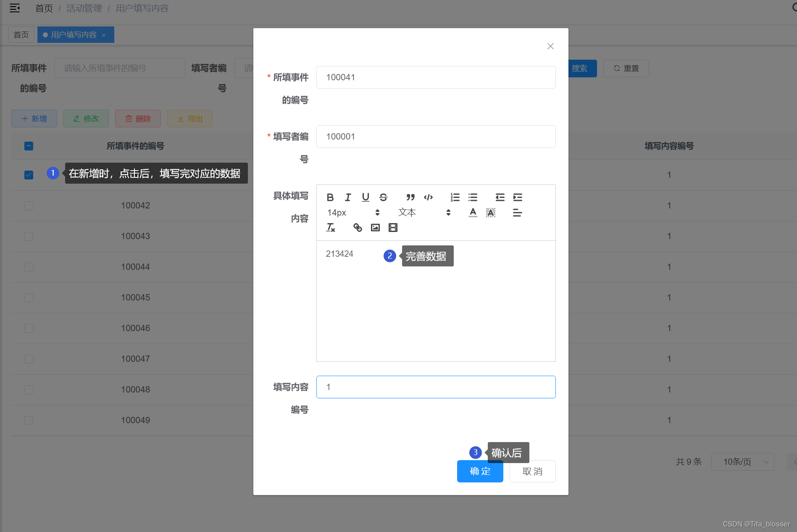797x532 pixels.
Task: Open 活动管理 in the breadcrumb
Action: [x=84, y=8]
